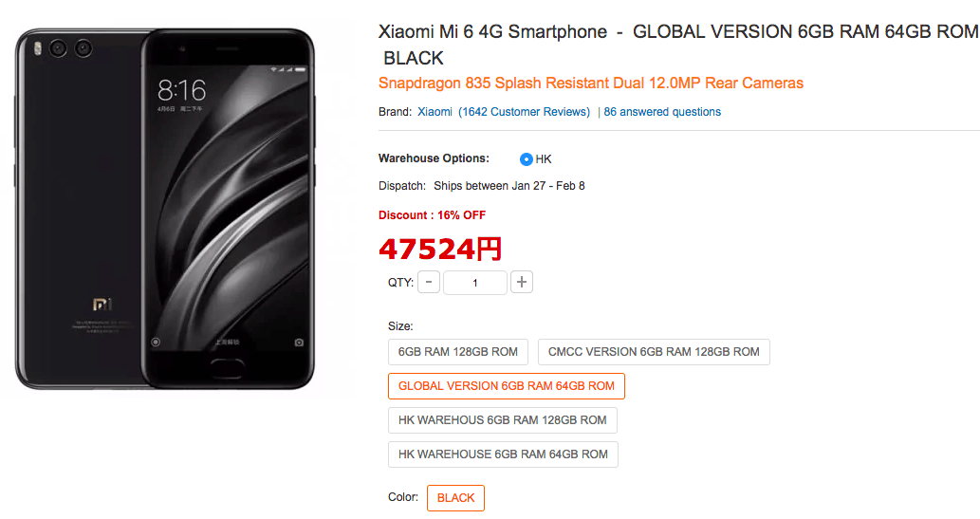Decrease quantity with the minus button
Screen dimensions: 980x519
[x=429, y=282]
